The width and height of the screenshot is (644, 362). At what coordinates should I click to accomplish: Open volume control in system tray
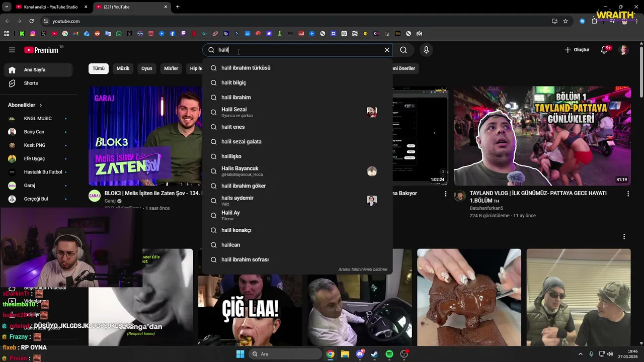tap(610, 354)
